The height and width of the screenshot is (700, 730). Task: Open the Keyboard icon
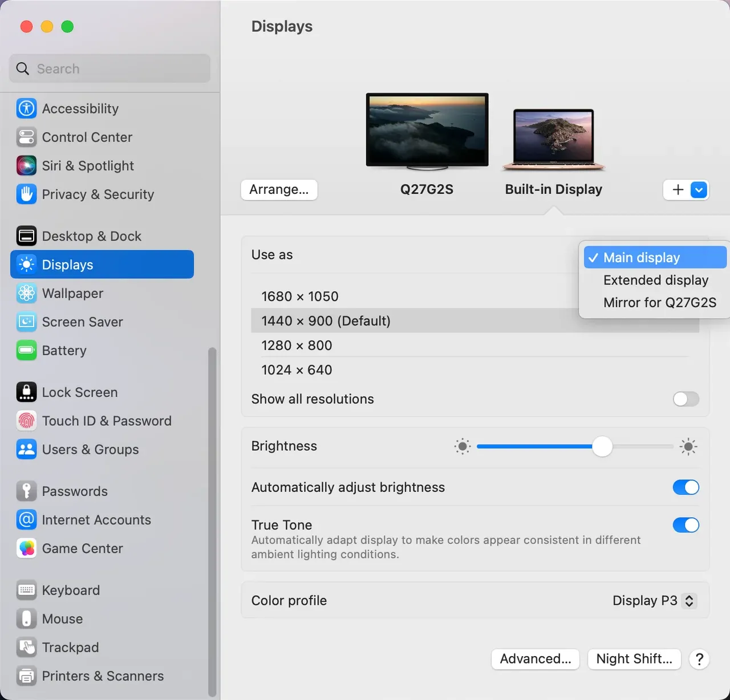pos(26,590)
